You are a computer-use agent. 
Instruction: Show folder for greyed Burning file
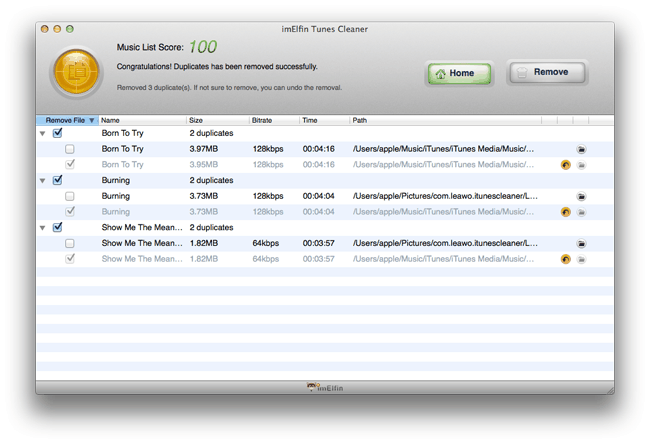point(581,212)
